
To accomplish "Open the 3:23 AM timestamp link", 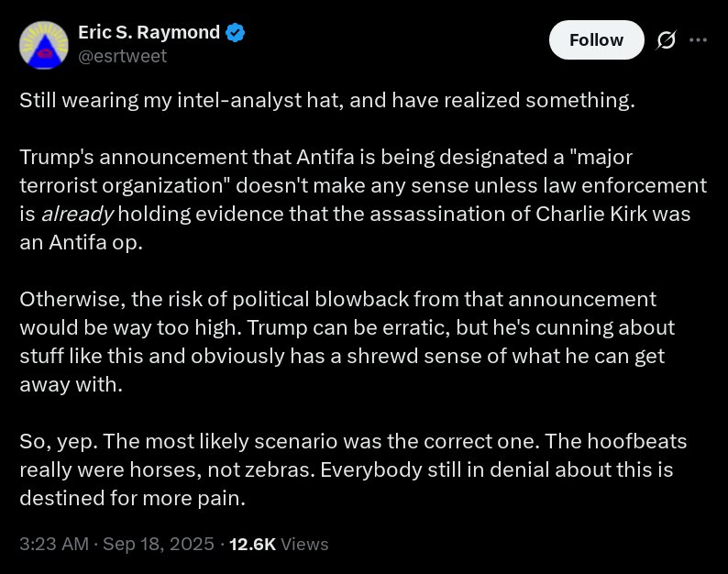I will click(x=54, y=544).
